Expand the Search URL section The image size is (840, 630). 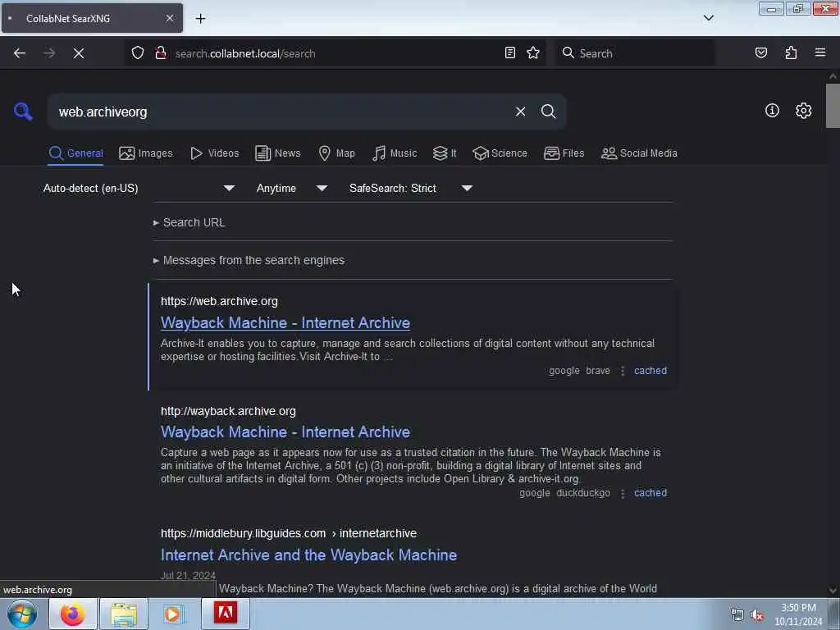(x=189, y=222)
